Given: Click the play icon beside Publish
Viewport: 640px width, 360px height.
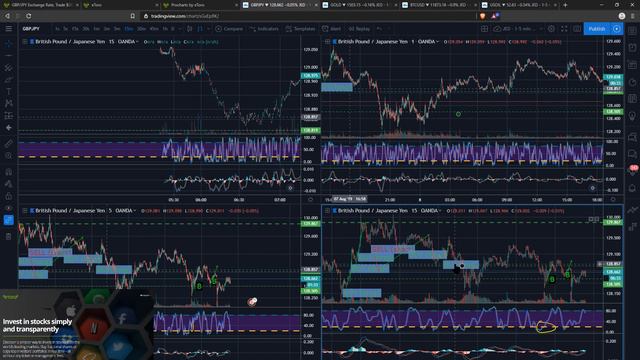Looking at the screenshot, I should 617,29.
